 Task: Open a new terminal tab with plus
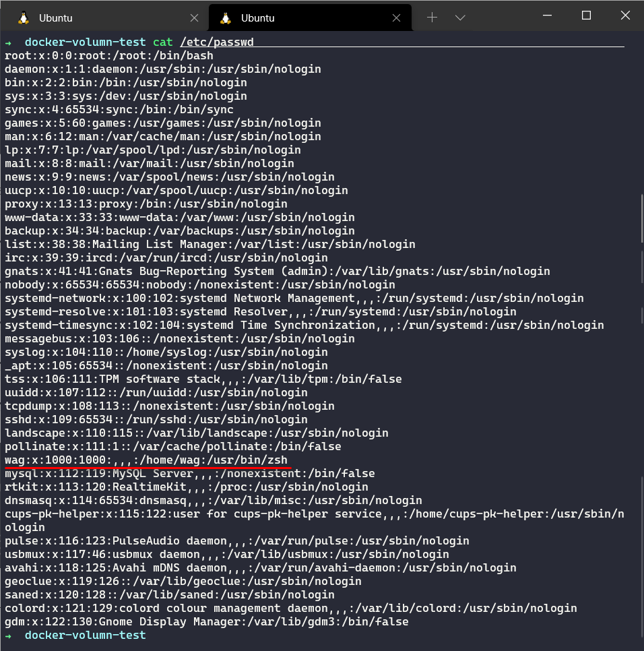click(x=432, y=18)
